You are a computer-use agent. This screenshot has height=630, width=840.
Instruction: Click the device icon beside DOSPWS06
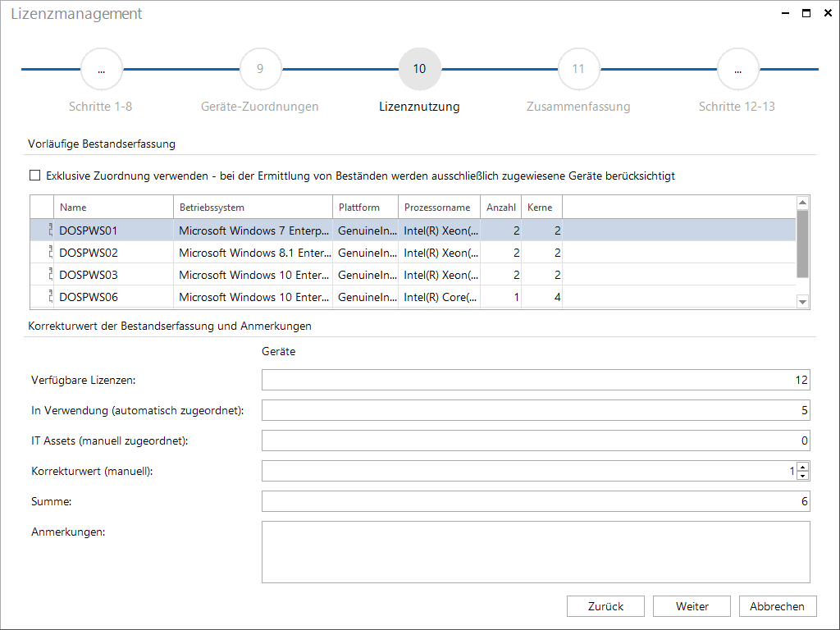(50, 297)
